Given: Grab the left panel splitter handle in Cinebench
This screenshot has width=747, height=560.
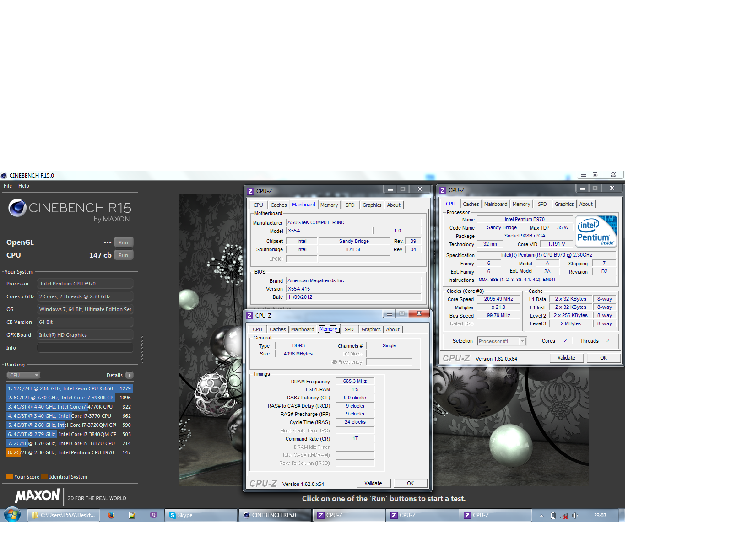Looking at the screenshot, I should (142, 349).
